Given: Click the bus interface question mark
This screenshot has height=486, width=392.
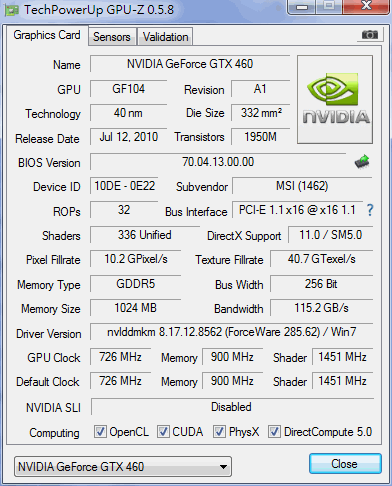Looking at the screenshot, I should (370, 210).
